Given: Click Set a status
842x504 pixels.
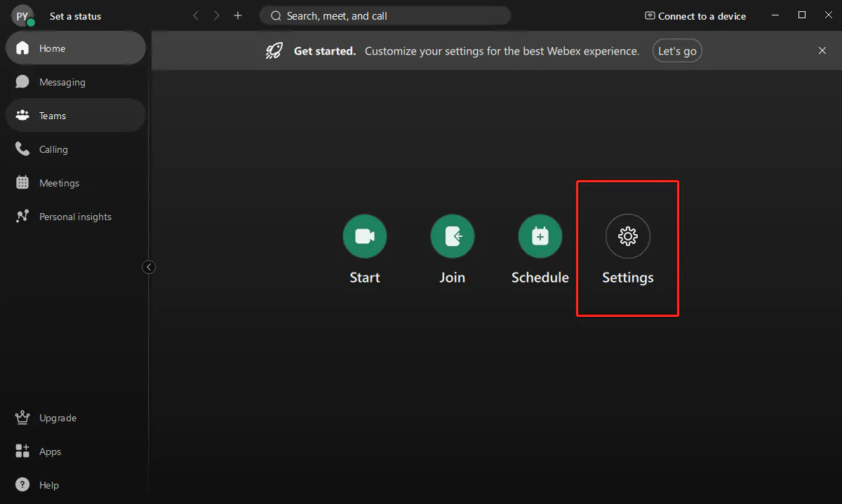Looking at the screenshot, I should point(75,16).
